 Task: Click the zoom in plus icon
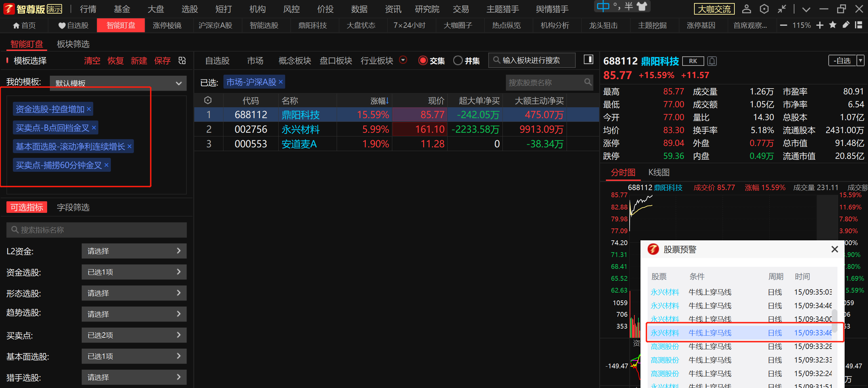pyautogui.click(x=820, y=25)
